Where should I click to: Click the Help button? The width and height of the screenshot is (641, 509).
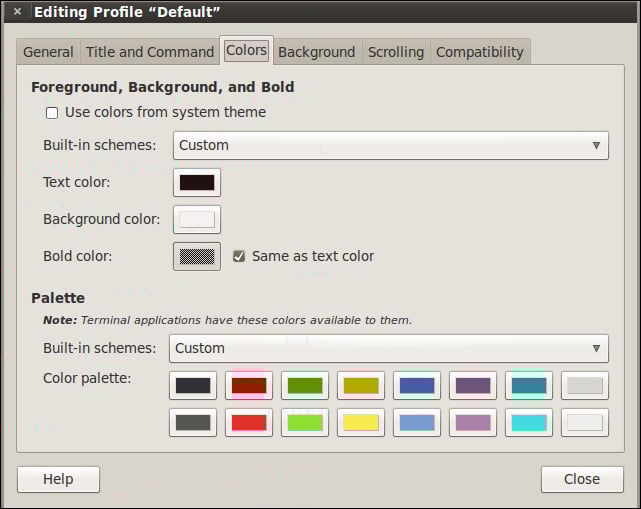coord(58,479)
